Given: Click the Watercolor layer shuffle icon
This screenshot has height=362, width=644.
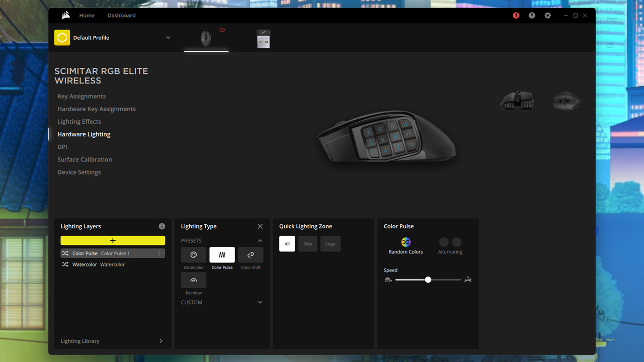Looking at the screenshot, I should point(65,264).
